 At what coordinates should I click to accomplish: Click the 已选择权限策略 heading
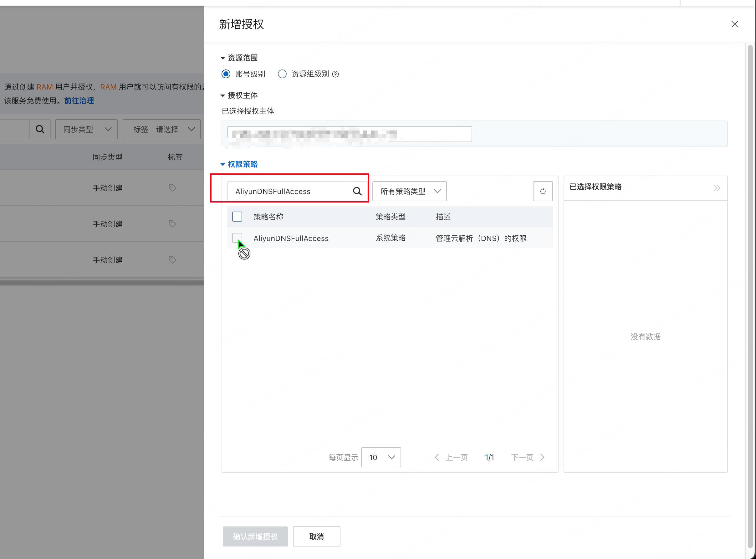(595, 187)
